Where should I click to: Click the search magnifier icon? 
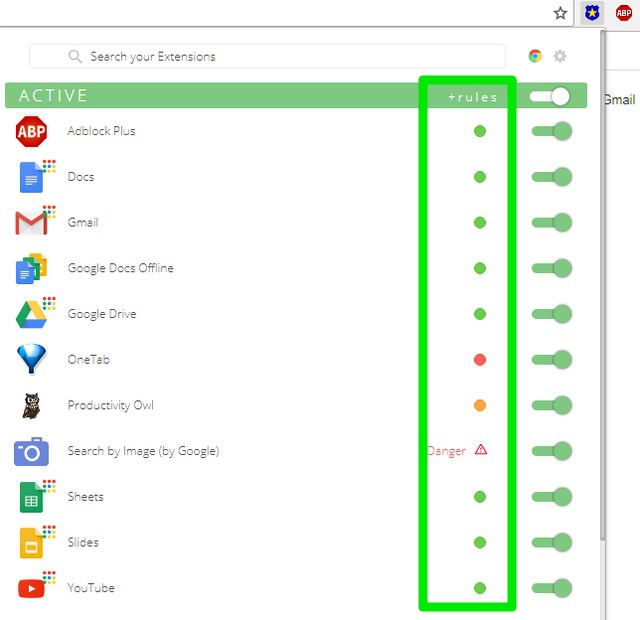coord(75,56)
